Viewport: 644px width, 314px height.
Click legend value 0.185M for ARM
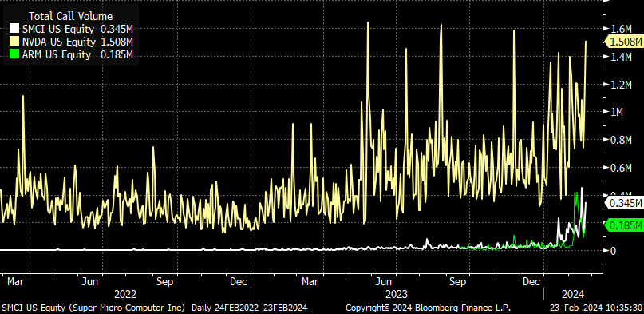point(117,54)
